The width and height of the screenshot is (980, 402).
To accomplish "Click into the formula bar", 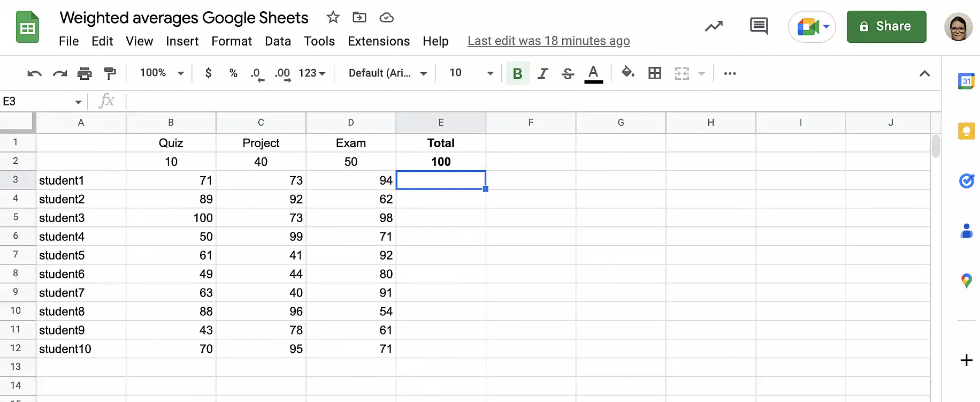I will tap(532, 101).
